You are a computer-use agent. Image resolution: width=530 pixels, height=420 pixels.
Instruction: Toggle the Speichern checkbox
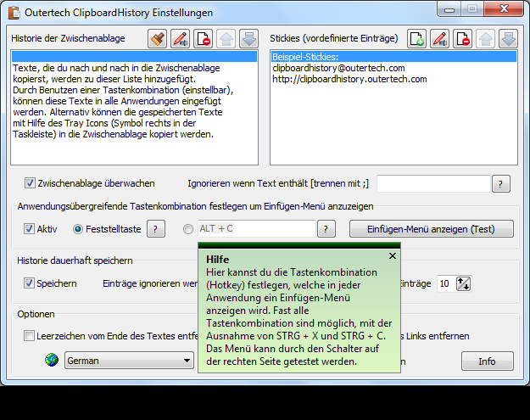(29, 283)
